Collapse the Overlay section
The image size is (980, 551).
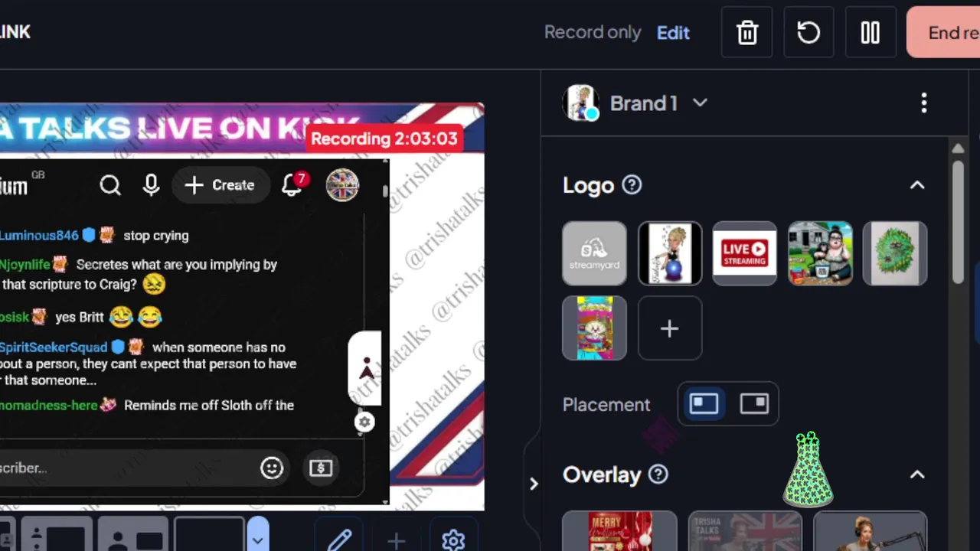click(916, 474)
